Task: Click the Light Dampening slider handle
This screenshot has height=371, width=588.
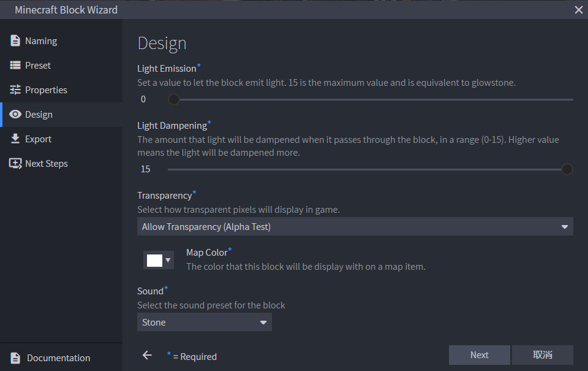Action: pos(567,169)
